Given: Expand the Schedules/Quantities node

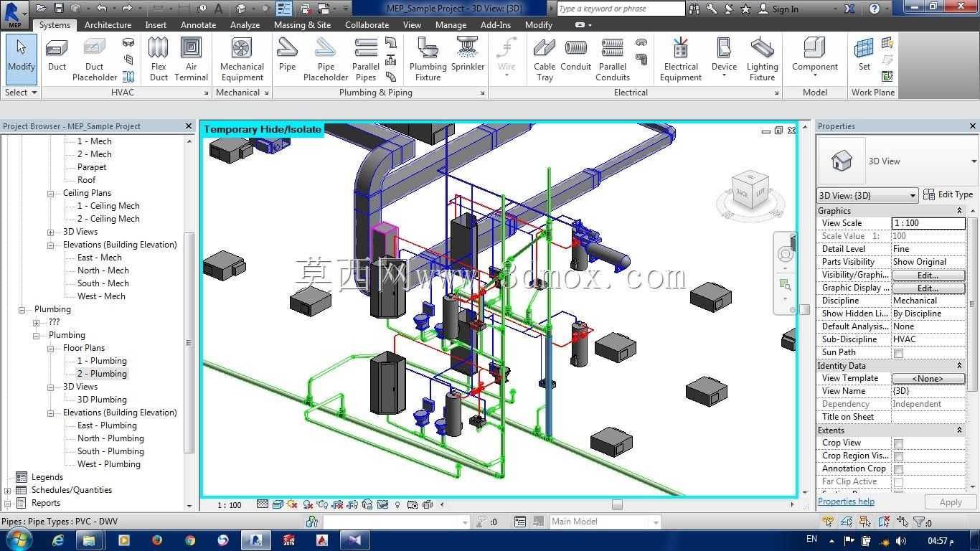Looking at the screenshot, I should click(x=8, y=491).
